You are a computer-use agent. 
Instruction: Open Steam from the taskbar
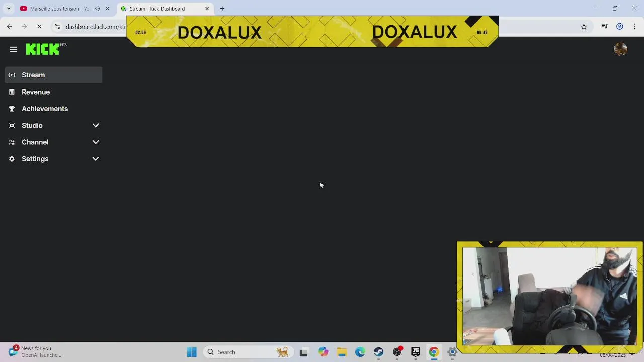(379, 352)
